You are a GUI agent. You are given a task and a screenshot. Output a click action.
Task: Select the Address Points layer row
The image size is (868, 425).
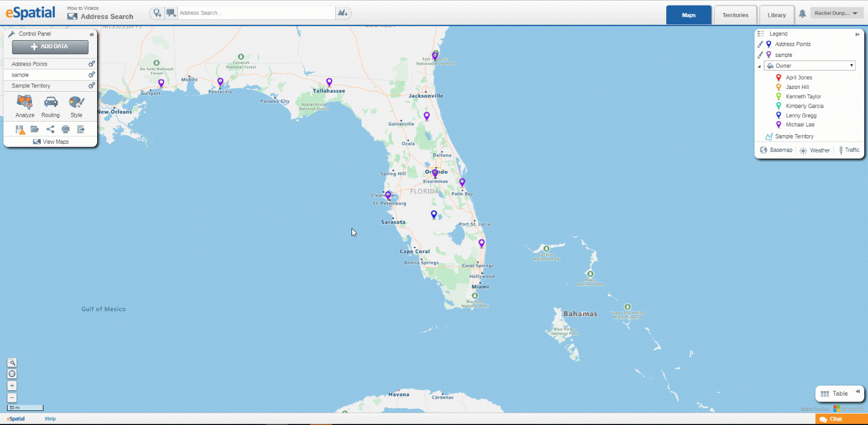click(49, 64)
